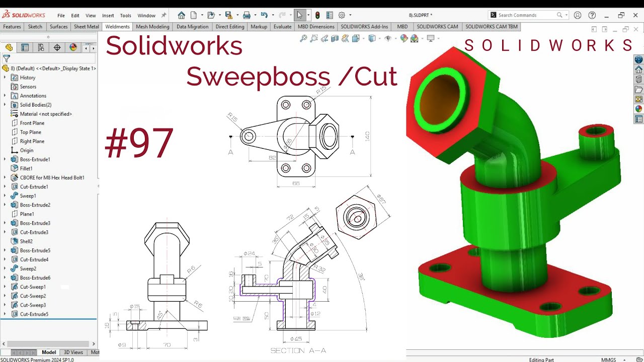The height and width of the screenshot is (362, 644).
Task: Switch to DimXpertManager crosshair tab icon
Action: click(x=57, y=47)
